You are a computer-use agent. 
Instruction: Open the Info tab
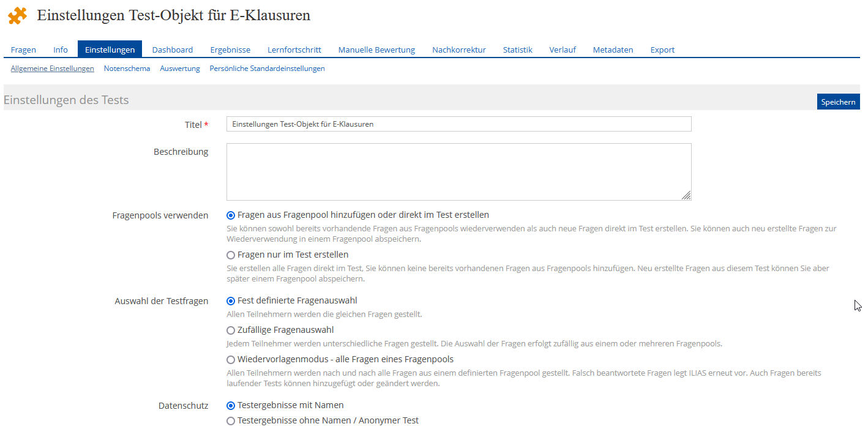[61, 50]
